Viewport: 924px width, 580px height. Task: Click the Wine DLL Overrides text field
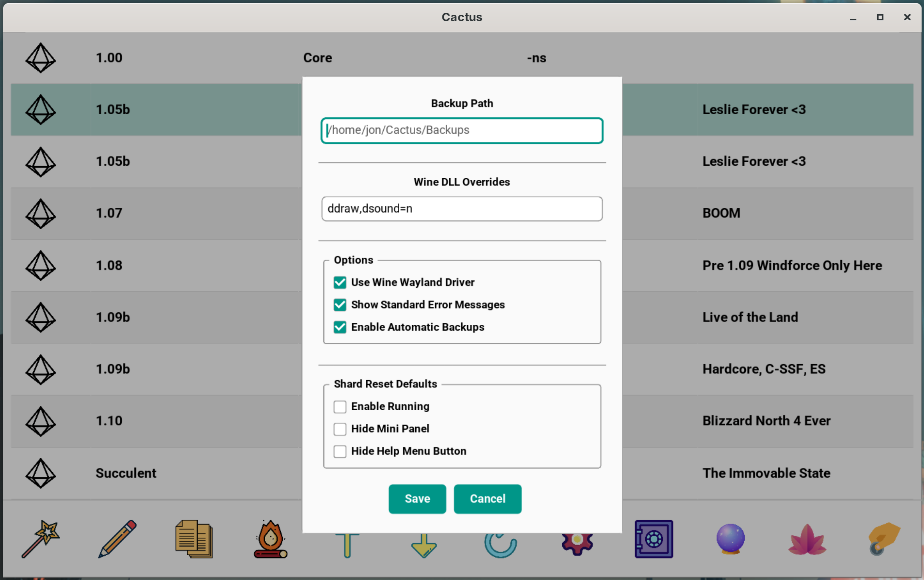point(462,209)
